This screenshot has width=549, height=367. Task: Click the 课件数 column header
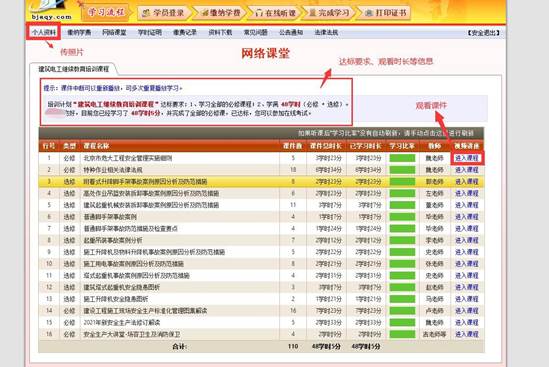[x=293, y=146]
